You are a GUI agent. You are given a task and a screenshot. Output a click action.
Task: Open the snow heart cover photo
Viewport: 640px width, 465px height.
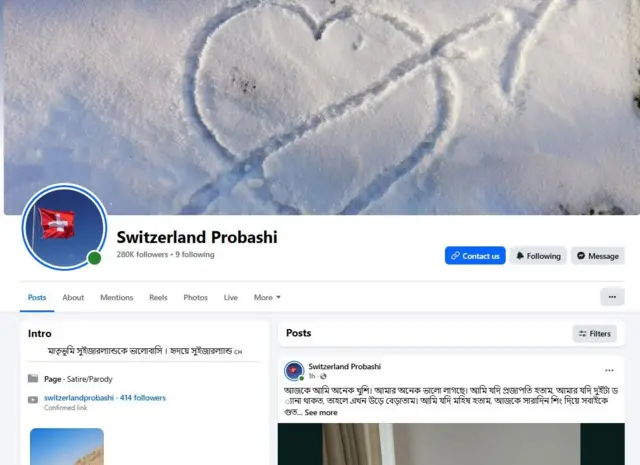322,107
